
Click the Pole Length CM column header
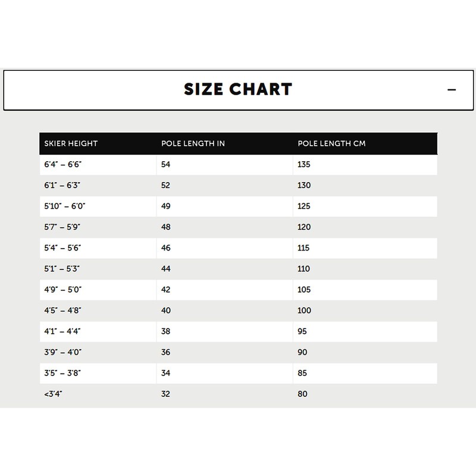pyautogui.click(x=331, y=144)
